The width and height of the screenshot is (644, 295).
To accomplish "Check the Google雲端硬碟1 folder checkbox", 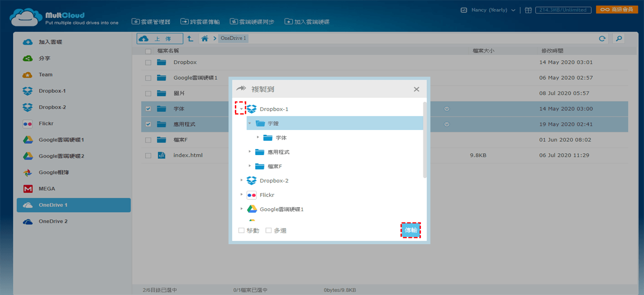I will (148, 78).
